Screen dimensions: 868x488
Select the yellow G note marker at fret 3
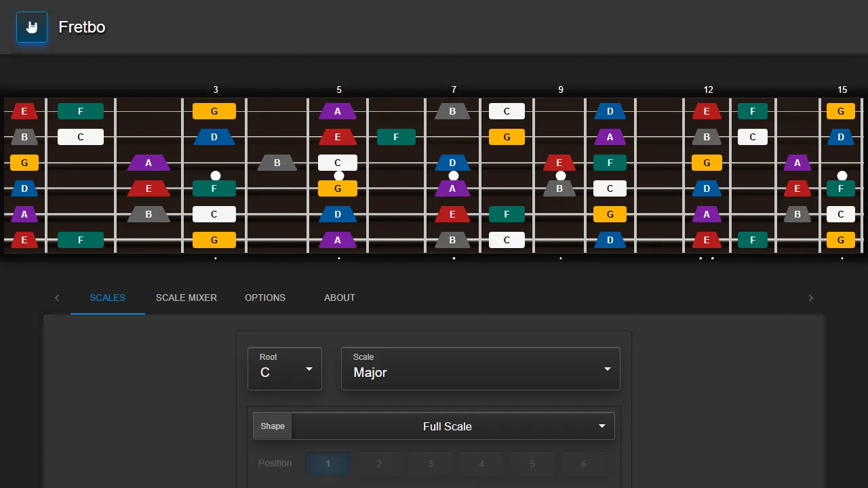click(214, 110)
